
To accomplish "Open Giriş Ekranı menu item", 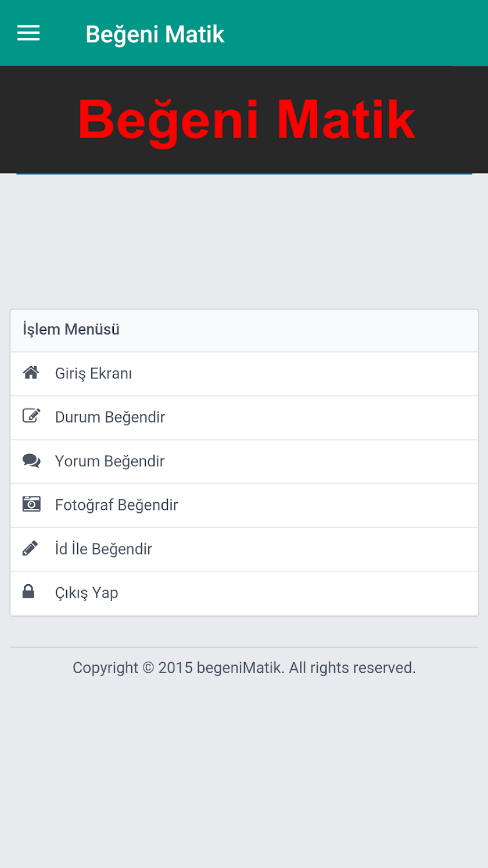I will [94, 373].
